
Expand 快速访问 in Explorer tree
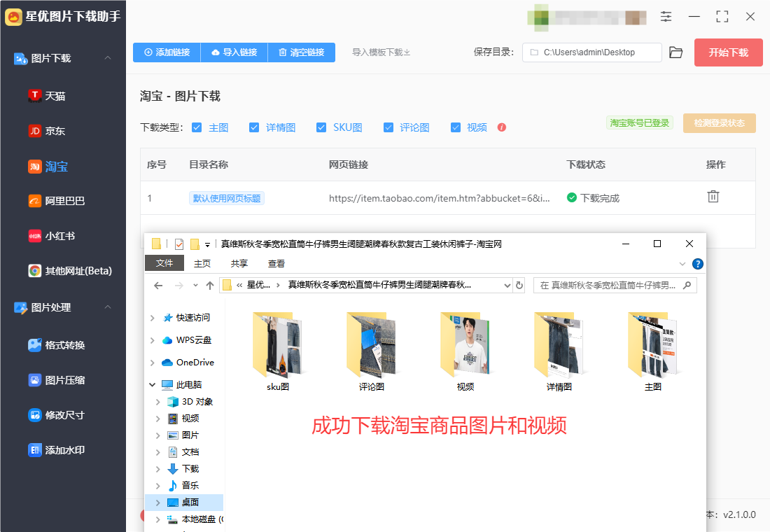coord(152,318)
